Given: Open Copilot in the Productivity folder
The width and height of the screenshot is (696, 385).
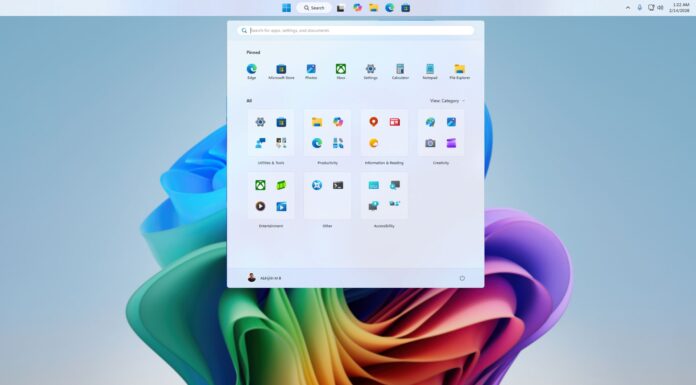Looking at the screenshot, I should coord(338,122).
